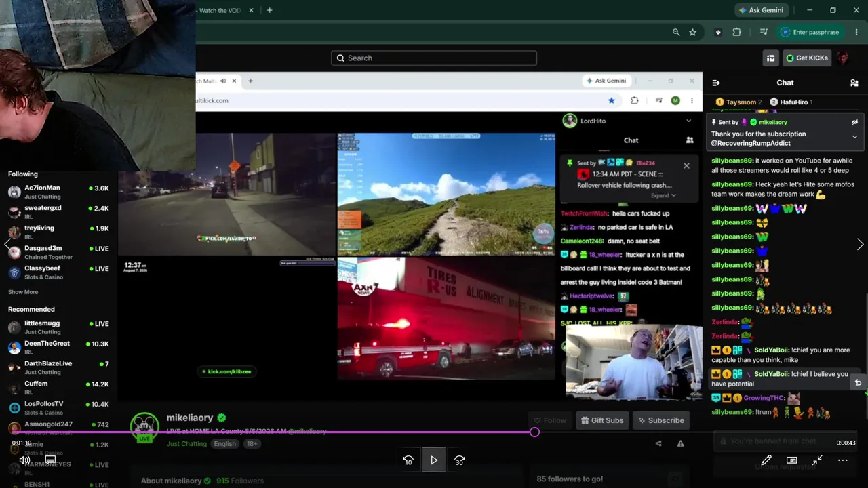
Task: Mute the recording volume speaker icon
Action: (x=24, y=460)
